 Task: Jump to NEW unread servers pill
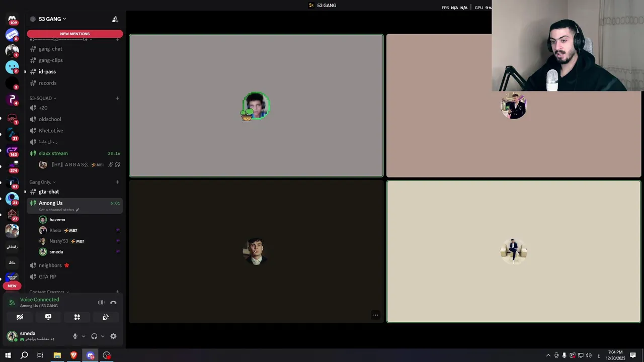12,286
